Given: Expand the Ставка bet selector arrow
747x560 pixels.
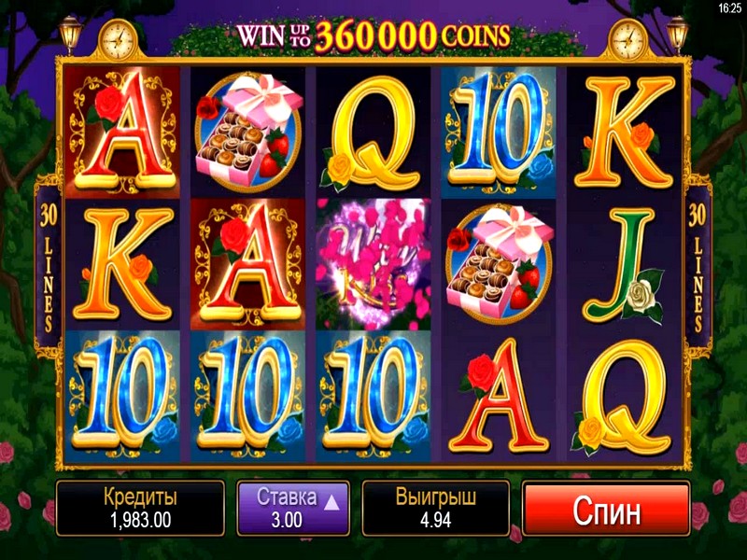Looking at the screenshot, I should coord(331,502).
